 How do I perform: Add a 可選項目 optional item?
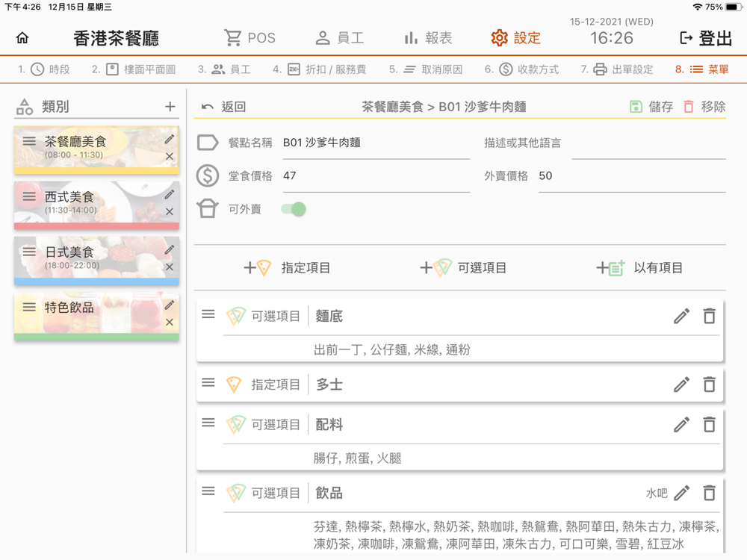pos(463,267)
